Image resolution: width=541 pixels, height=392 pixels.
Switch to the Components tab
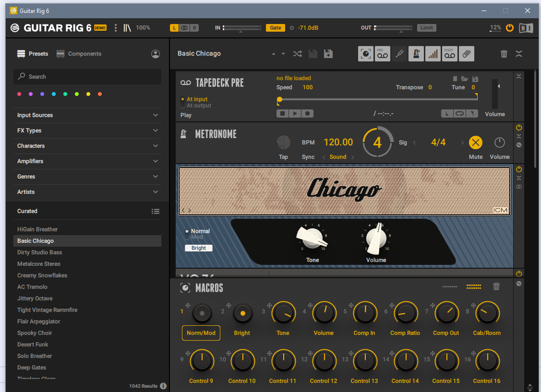coord(79,54)
